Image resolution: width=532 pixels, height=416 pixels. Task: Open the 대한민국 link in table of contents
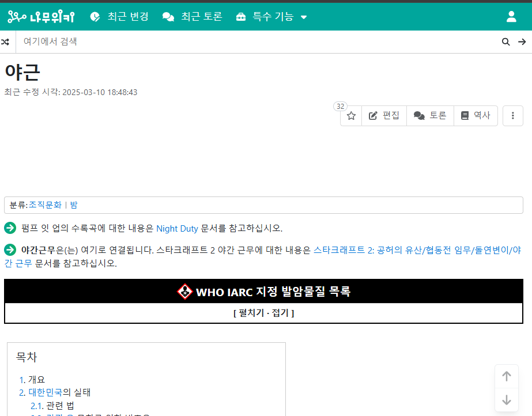46,392
